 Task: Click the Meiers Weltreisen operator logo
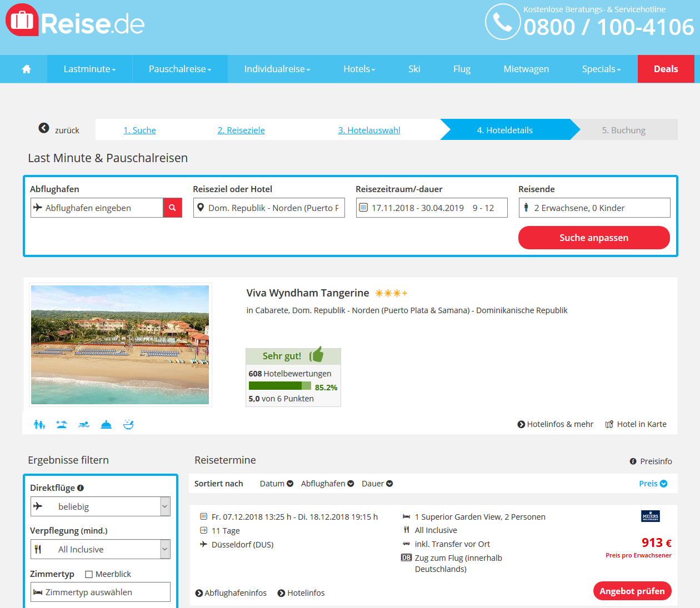651,516
